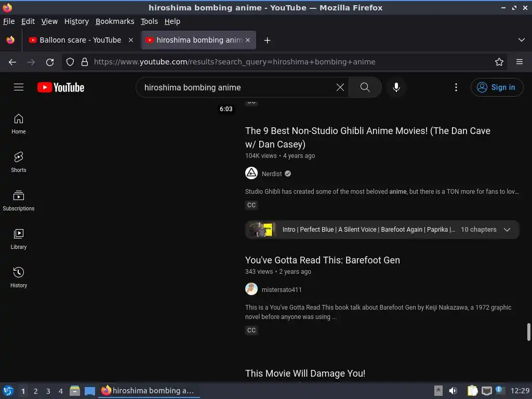This screenshot has width=532, height=399.
Task: View site security padlock info
Action: (x=85, y=62)
